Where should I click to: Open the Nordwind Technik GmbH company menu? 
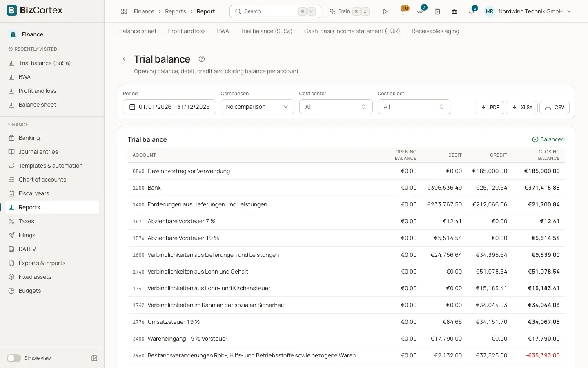tap(528, 11)
